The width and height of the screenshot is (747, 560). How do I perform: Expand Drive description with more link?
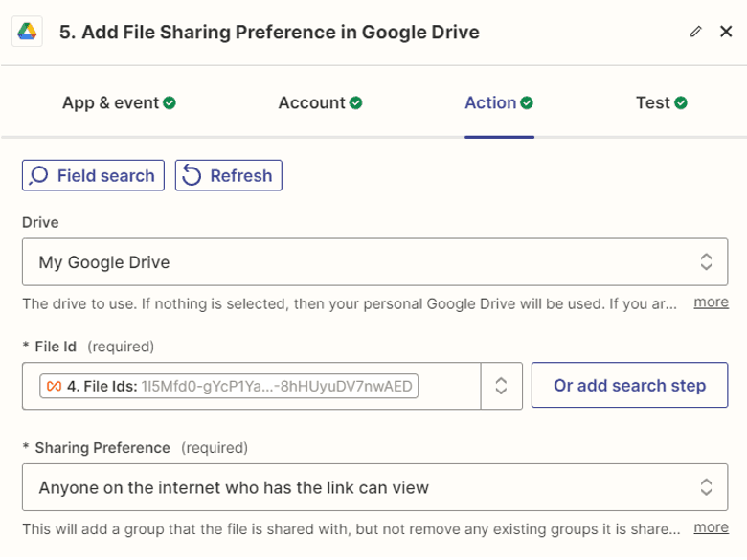pos(711,302)
